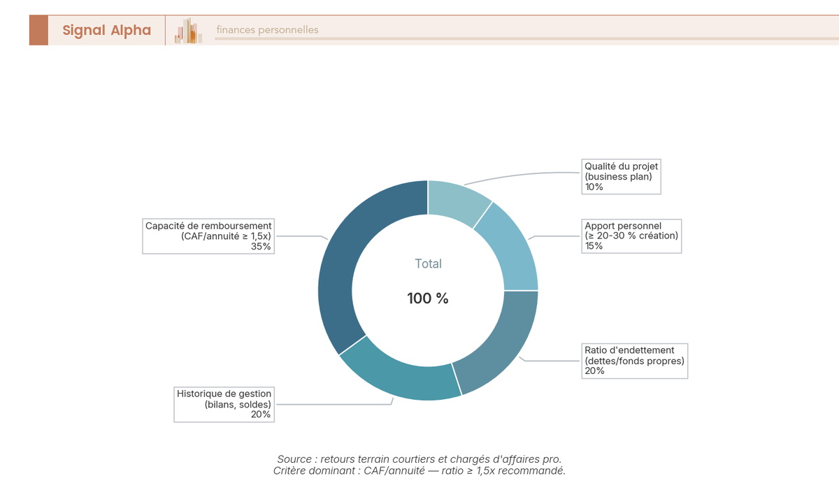Click the CAF/annuité ratio recommendation line
839x504 pixels.
419,471
